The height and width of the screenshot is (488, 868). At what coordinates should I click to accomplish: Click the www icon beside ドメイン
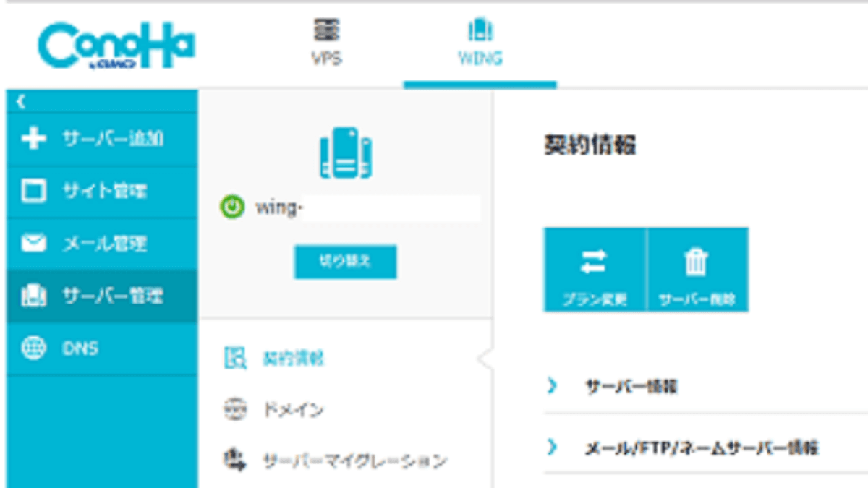(x=235, y=409)
